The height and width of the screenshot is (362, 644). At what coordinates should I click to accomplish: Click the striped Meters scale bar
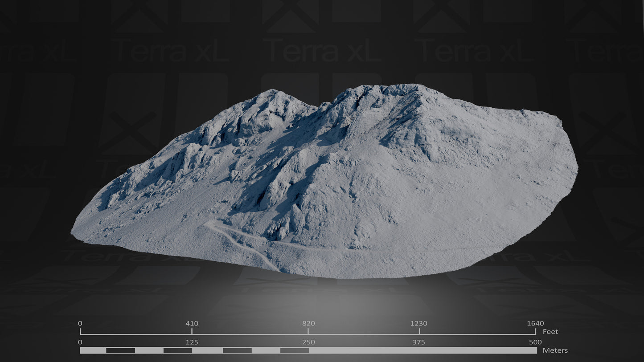[x=308, y=351]
